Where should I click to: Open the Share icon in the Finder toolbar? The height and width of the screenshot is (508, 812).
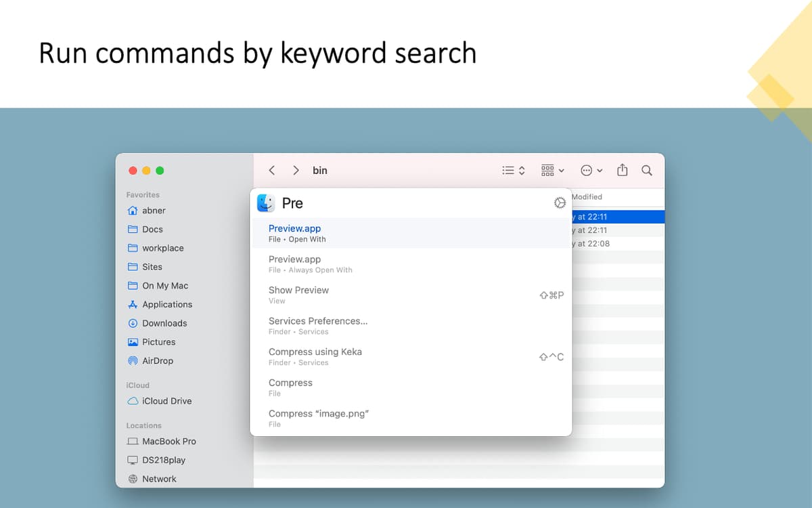622,170
